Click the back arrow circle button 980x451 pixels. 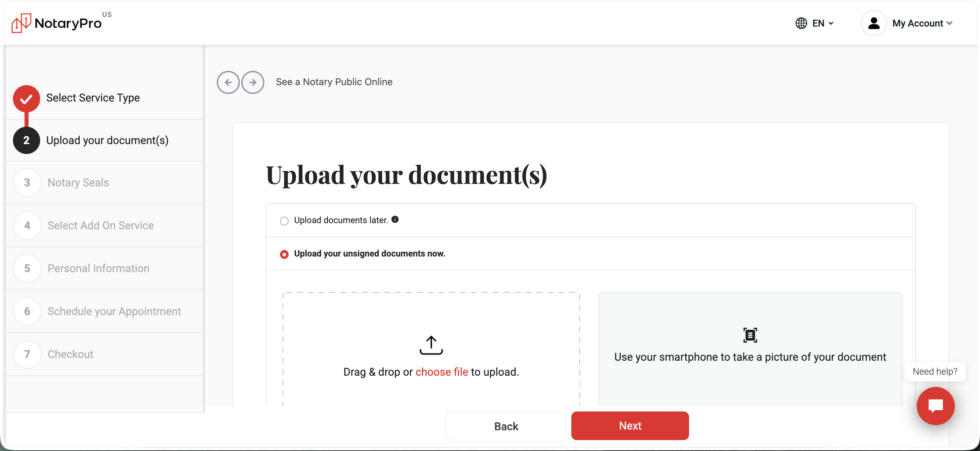(x=228, y=82)
